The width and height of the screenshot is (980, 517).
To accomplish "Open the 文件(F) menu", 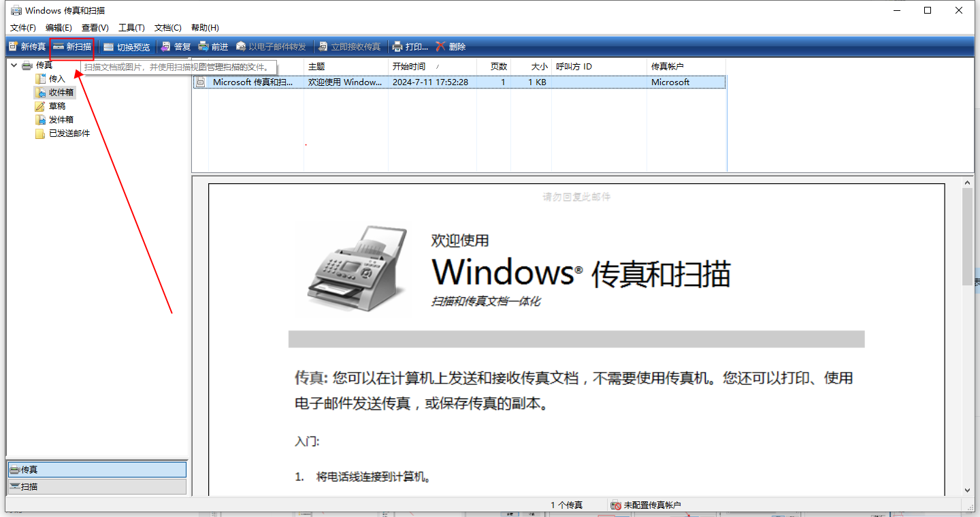I will 22,28.
